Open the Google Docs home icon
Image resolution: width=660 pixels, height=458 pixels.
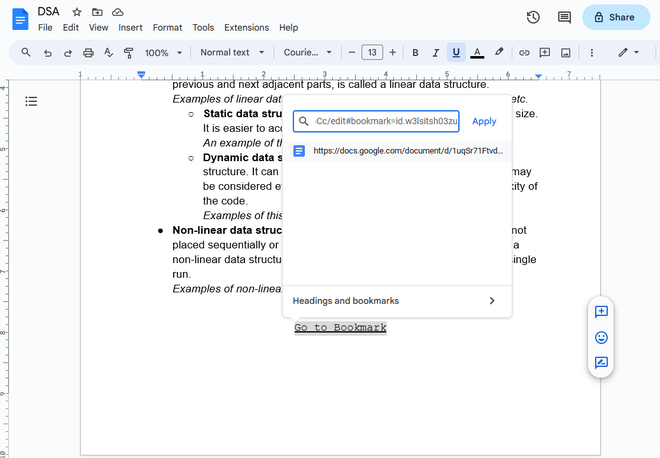click(20, 19)
